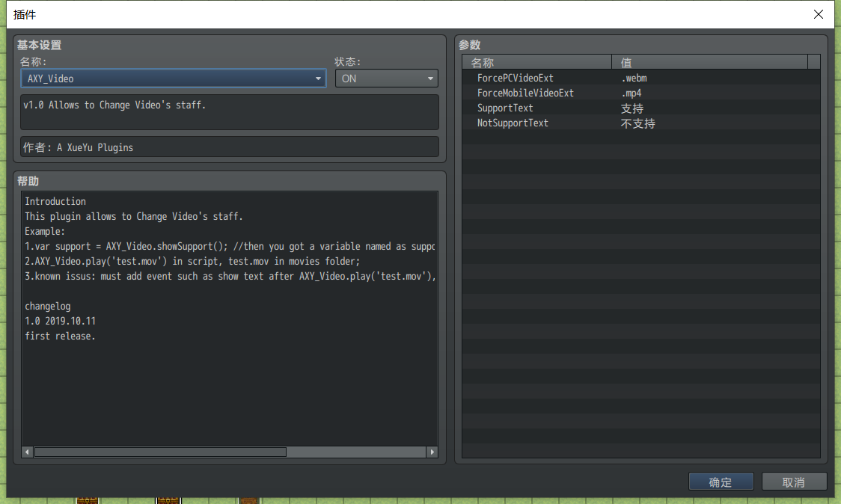Click the 名称 column header in parameters
The height and width of the screenshot is (504, 841).
(537, 62)
